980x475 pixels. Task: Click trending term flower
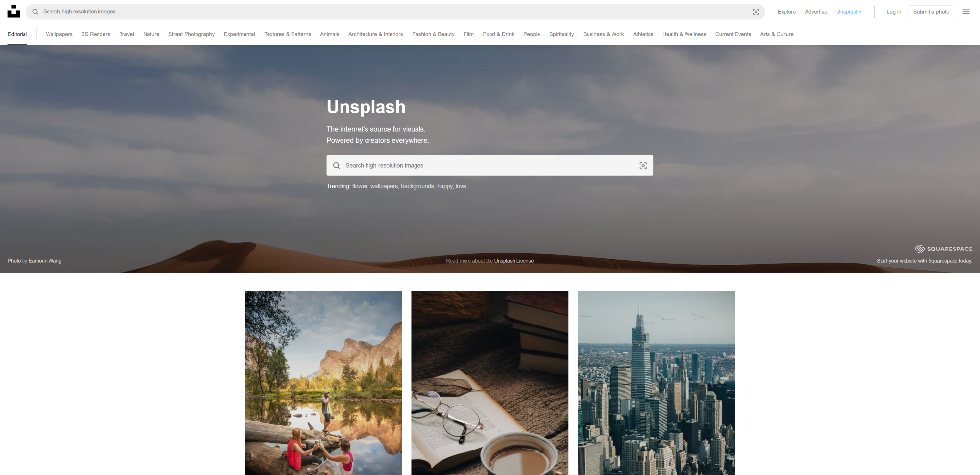pyautogui.click(x=360, y=186)
